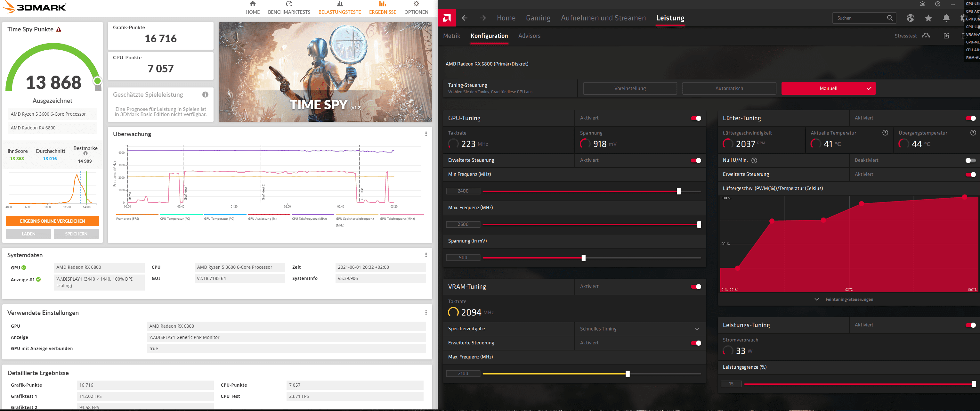The image size is (980, 411).
Task: Click Spannung (in mV) slider handle
Action: [583, 258]
